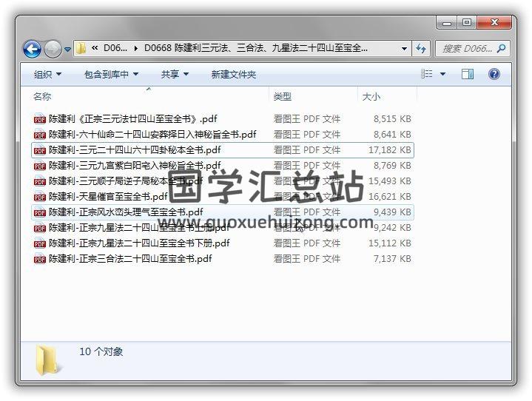Click the greyed Forward navigation arrow
The image size is (532, 401).
(53, 49)
